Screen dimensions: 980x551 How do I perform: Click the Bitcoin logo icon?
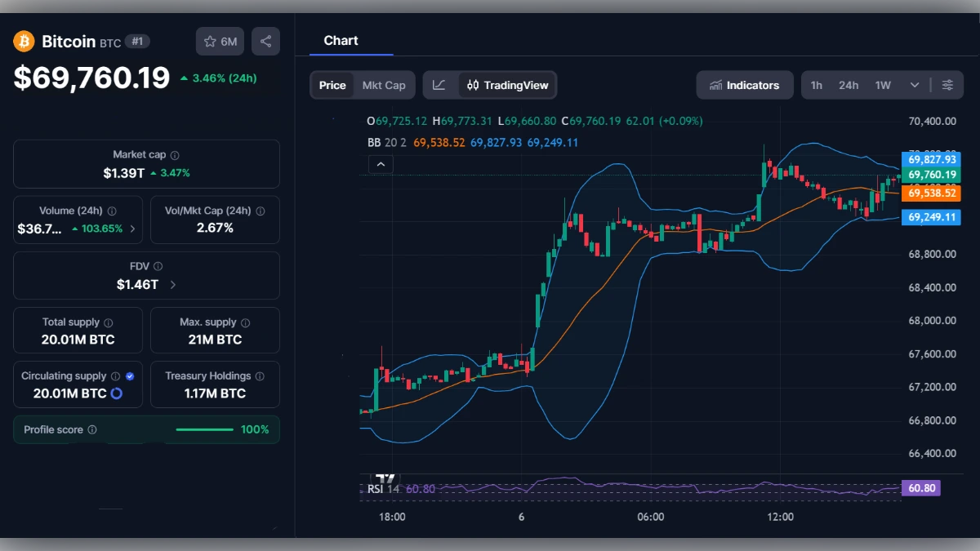pos(23,41)
